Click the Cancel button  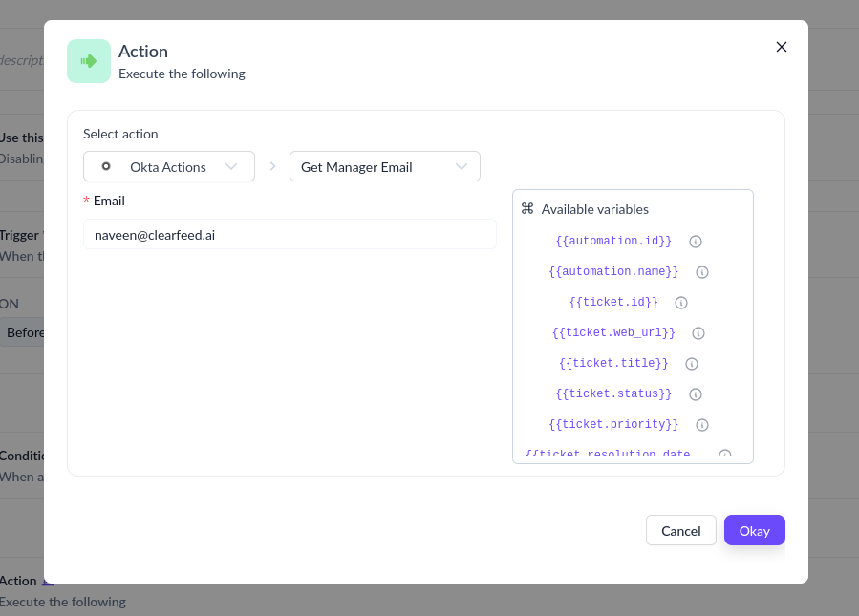680,530
